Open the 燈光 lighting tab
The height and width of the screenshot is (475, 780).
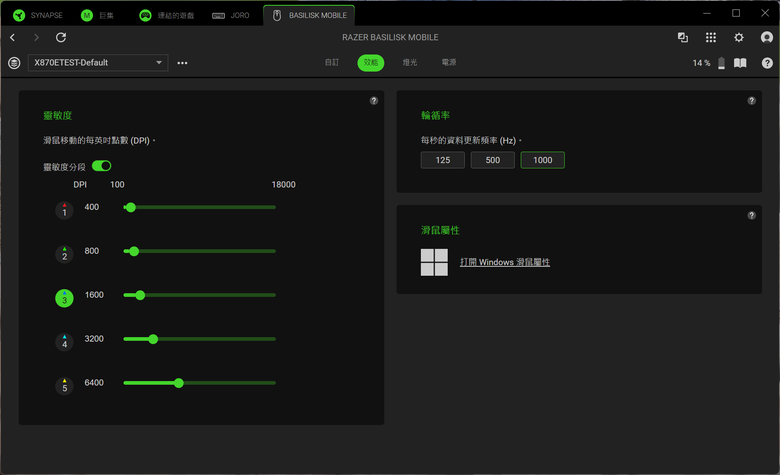point(410,63)
